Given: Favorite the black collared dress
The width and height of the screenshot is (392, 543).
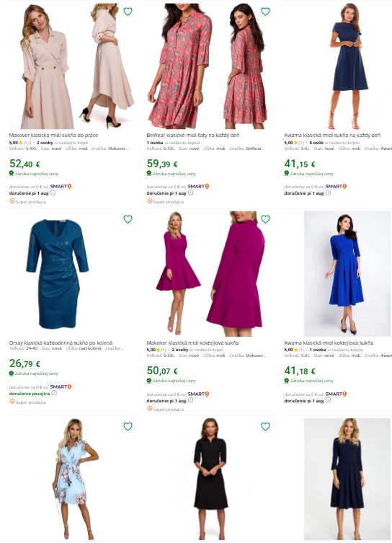Looking at the screenshot, I should point(265,426).
